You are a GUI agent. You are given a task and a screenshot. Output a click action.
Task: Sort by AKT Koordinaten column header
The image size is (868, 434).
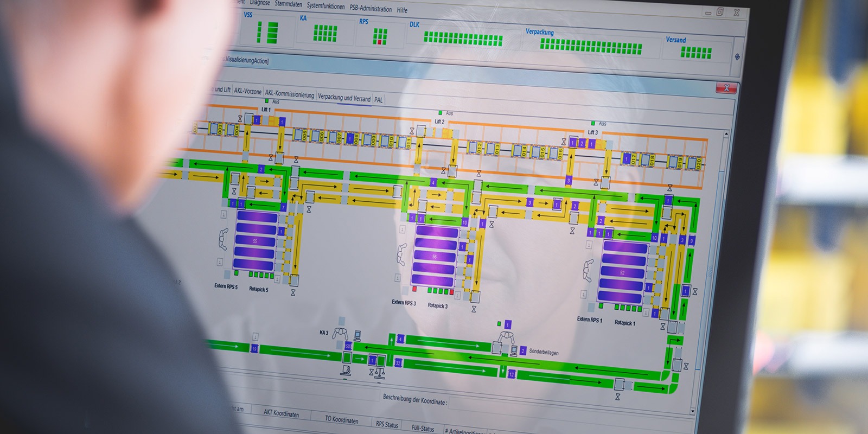click(281, 413)
